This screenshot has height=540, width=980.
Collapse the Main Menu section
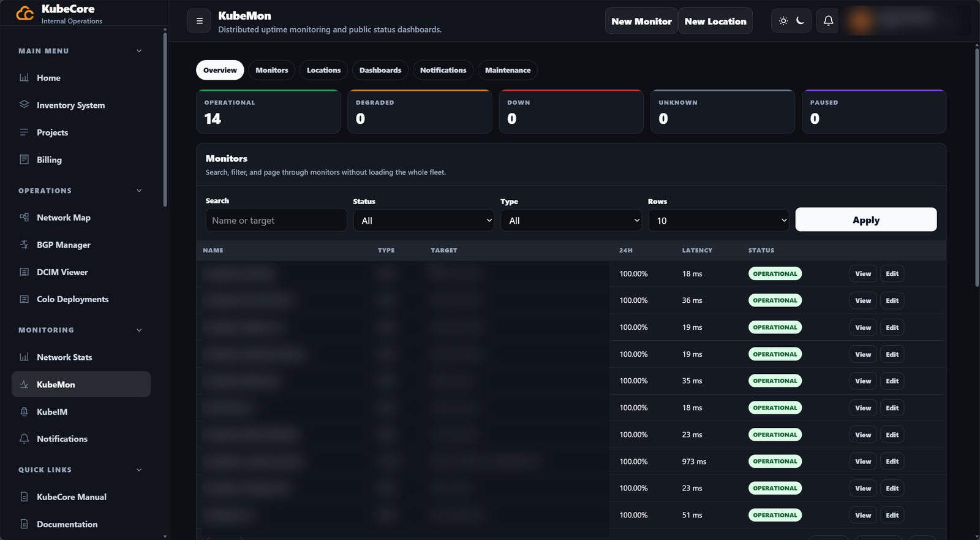tap(139, 51)
